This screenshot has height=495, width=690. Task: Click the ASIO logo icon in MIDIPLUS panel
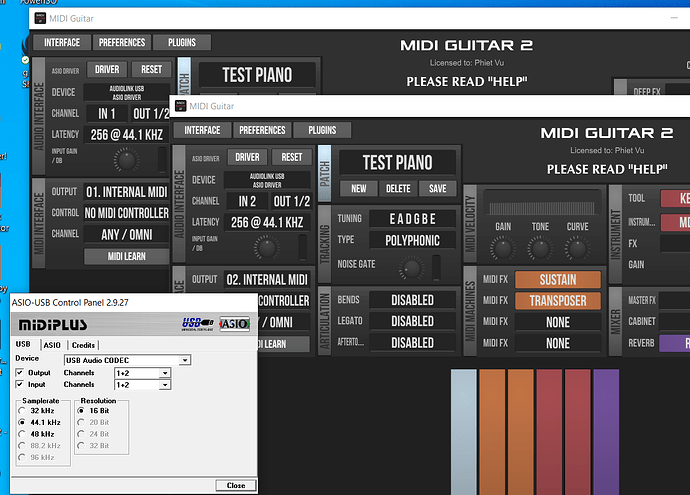[x=235, y=324]
